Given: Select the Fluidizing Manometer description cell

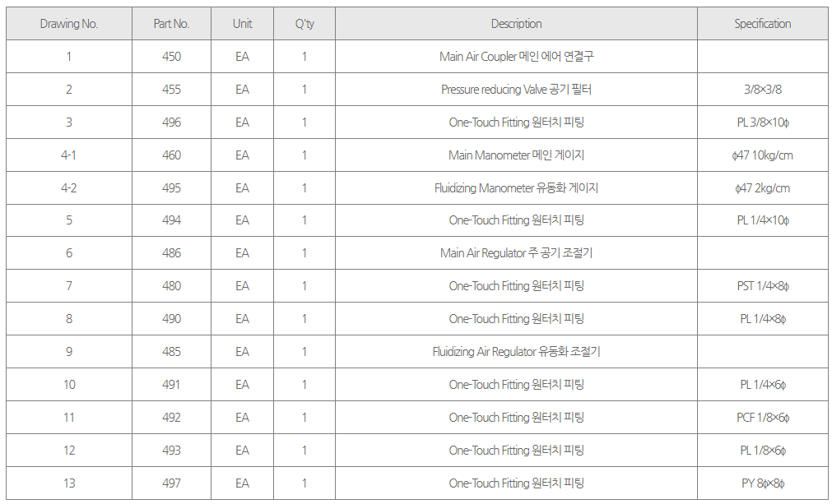Looking at the screenshot, I should tap(516, 188).
